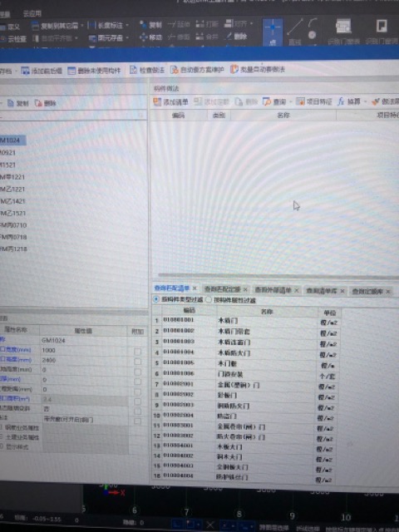399x532 pixels.
Task: Click 项目特征 in 构件做法 toolbar
Action: click(314, 101)
